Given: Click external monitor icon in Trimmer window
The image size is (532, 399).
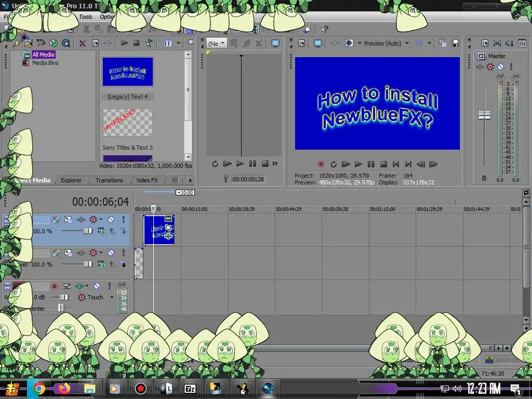Looking at the screenshot, I should 275,44.
